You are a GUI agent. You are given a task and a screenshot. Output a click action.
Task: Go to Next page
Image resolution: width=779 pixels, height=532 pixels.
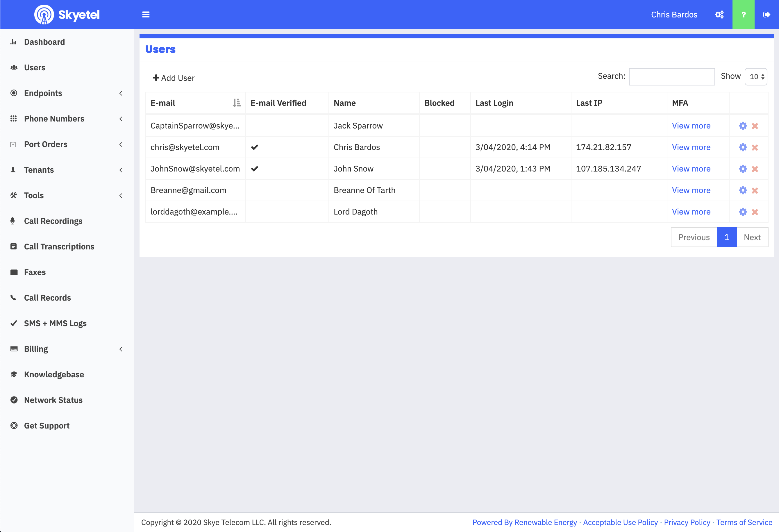(x=752, y=237)
